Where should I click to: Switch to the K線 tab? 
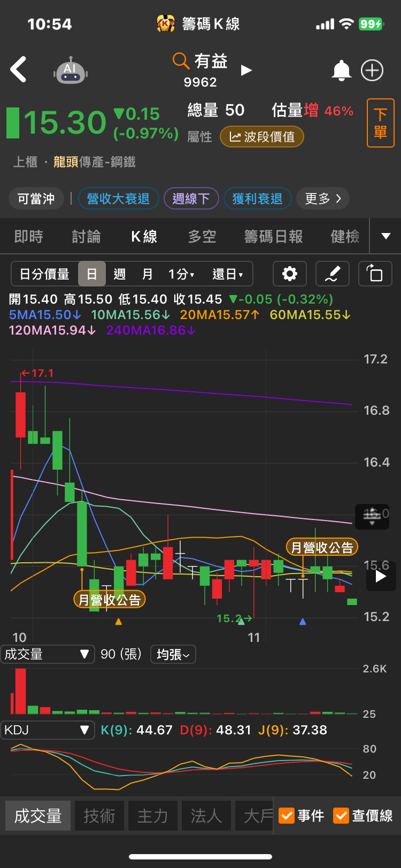[x=144, y=236]
